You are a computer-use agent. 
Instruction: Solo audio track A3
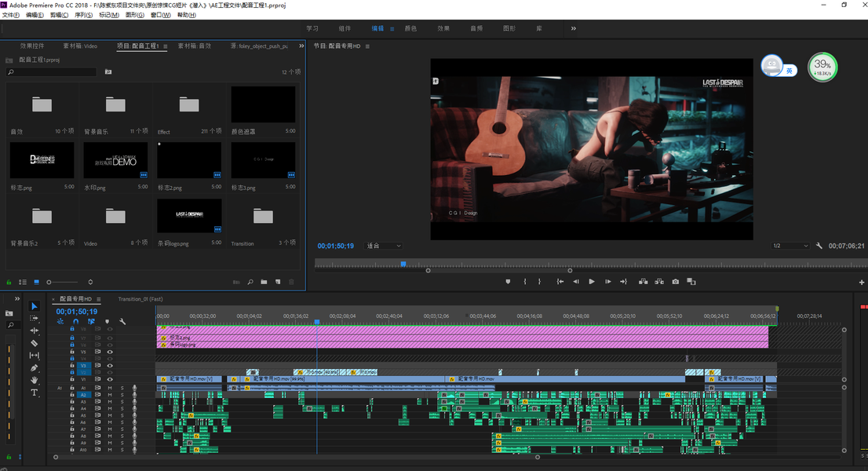pos(122,402)
